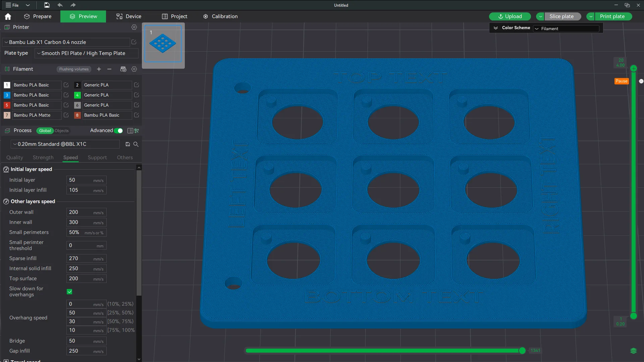This screenshot has width=644, height=362.
Task: Remove a filament with minus icon
Action: coord(109,69)
